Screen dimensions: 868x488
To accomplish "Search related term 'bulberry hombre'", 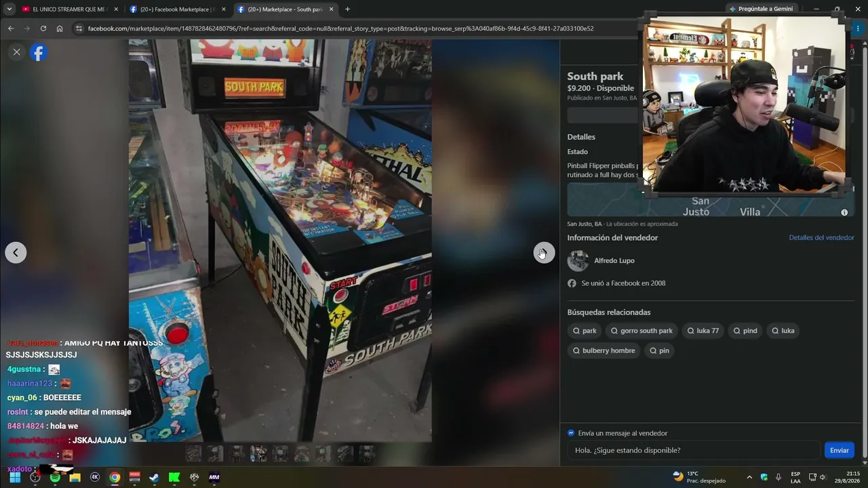I will click(x=604, y=350).
